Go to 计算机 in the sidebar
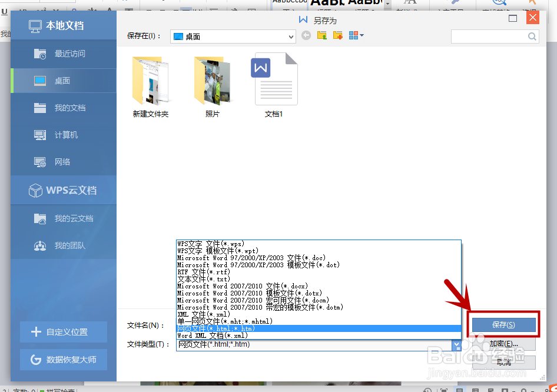Screen dimensions: 557x392 coord(64,135)
